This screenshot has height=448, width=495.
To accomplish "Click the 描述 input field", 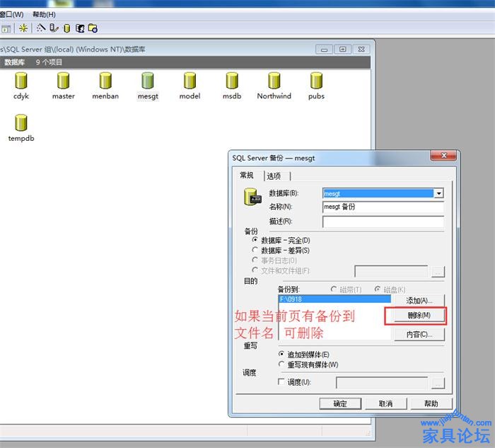I will [383, 222].
